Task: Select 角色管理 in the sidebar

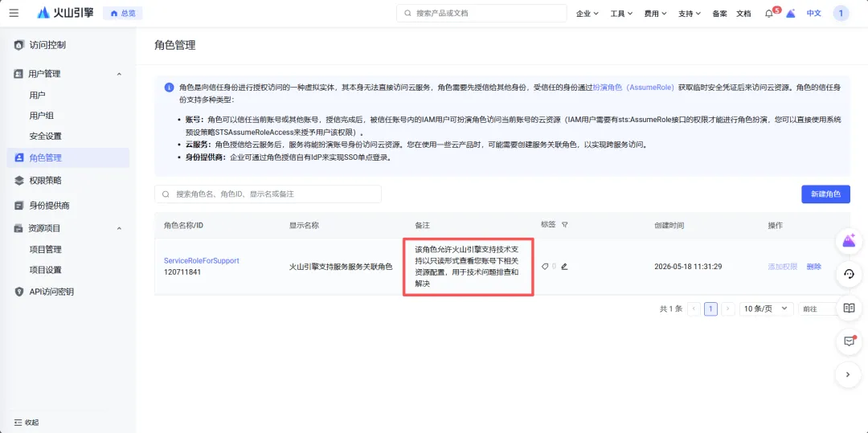Action: point(68,157)
